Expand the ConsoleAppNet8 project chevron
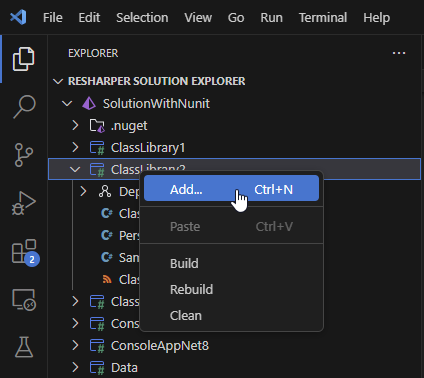 [75, 345]
